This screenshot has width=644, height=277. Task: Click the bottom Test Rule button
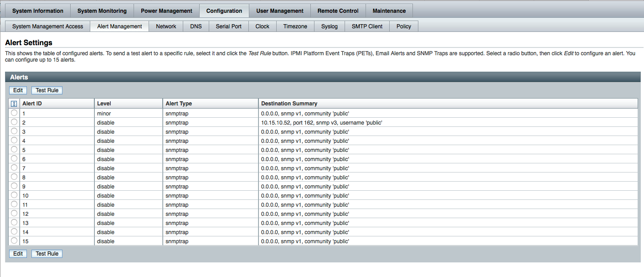(x=47, y=254)
